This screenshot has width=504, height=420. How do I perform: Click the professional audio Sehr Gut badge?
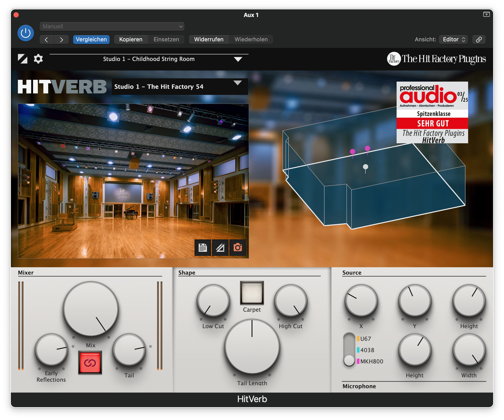432,112
